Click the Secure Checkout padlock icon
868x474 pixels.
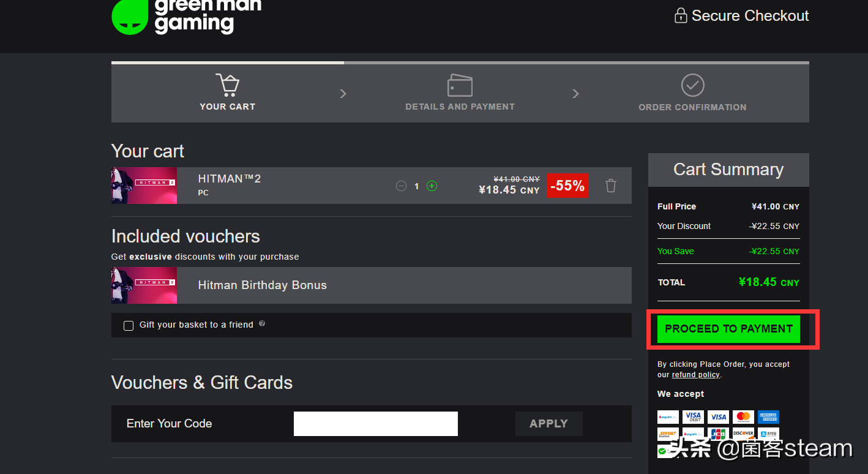680,15
